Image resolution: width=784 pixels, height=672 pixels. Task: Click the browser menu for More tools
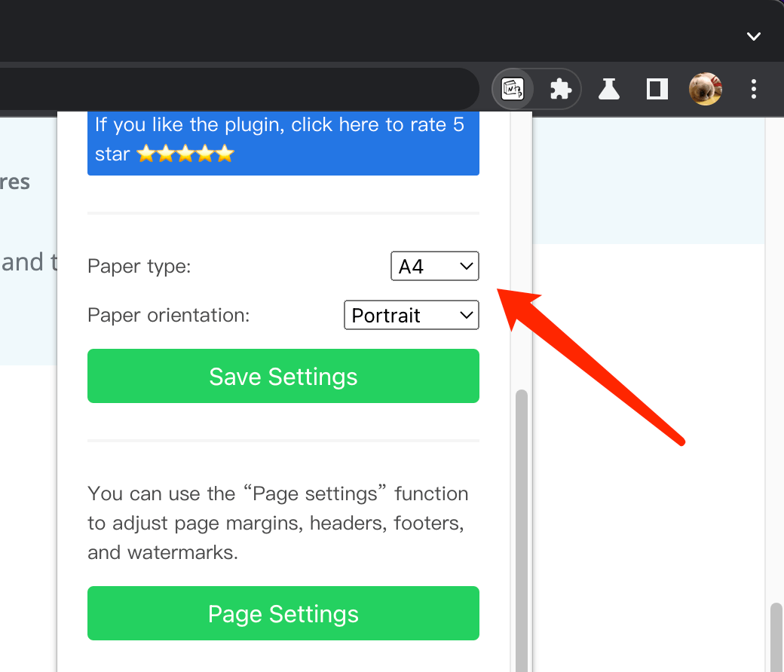point(754,88)
